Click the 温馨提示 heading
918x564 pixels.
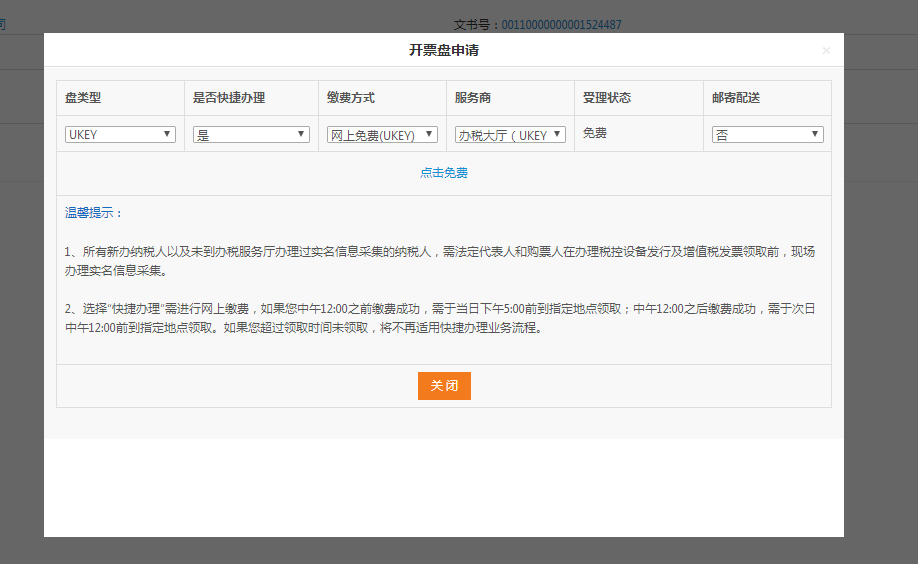pyautogui.click(x=94, y=213)
